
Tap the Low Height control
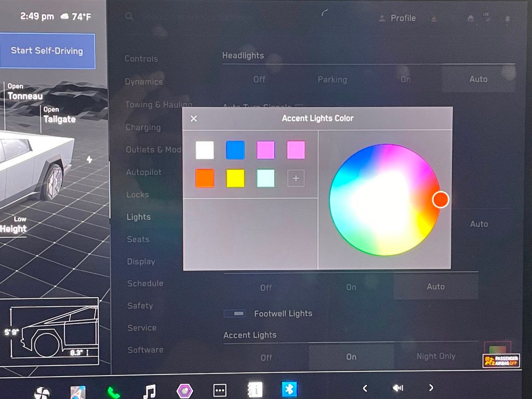pyautogui.click(x=13, y=225)
